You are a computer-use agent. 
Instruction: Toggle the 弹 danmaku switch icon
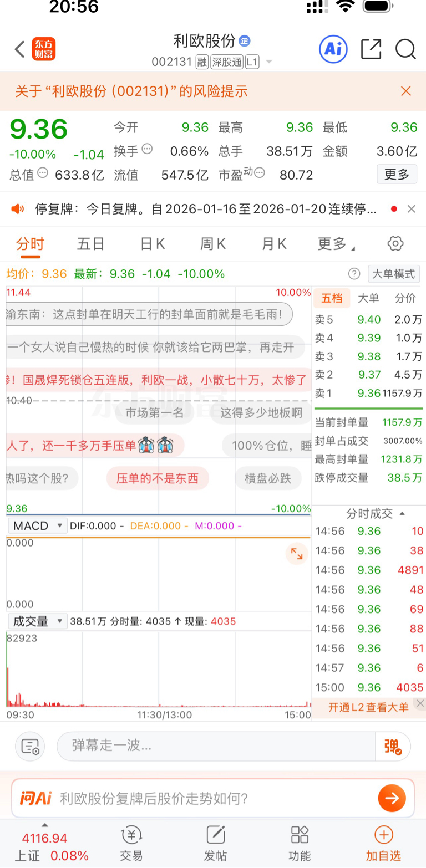tap(393, 746)
